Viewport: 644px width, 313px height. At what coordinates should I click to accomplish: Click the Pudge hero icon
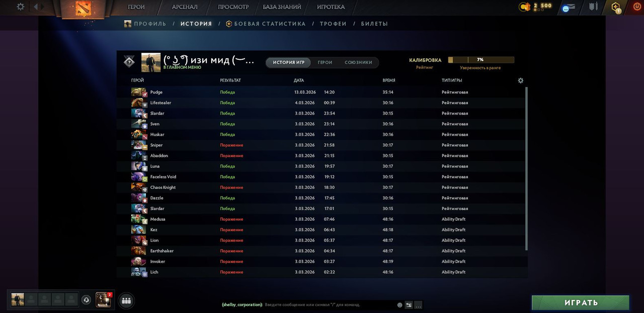tap(139, 92)
